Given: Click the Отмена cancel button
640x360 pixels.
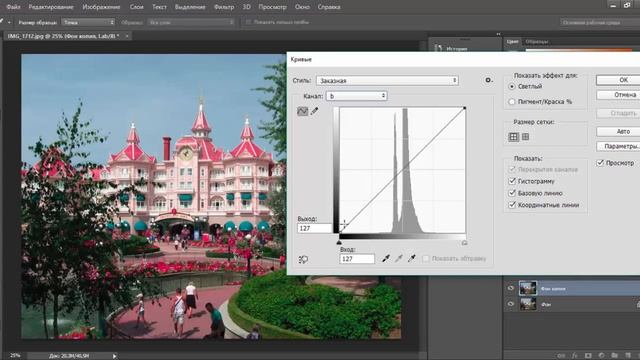Looking at the screenshot, I should click(618, 95).
